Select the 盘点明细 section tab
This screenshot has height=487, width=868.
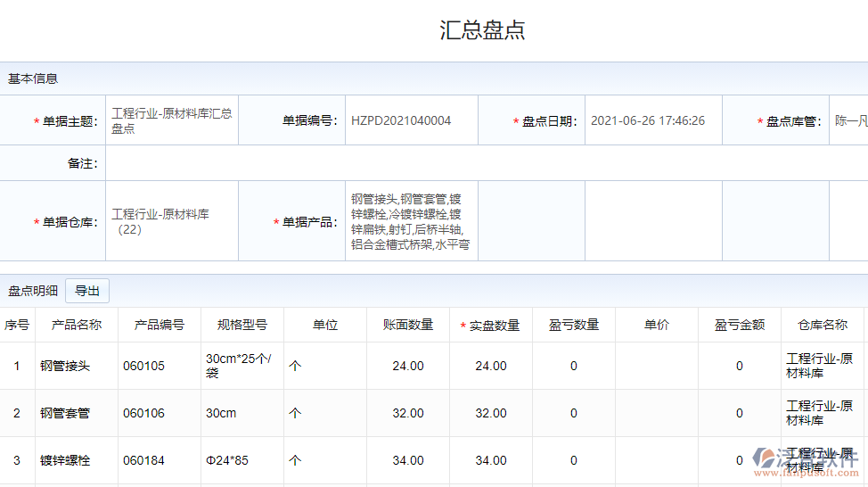[x=33, y=291]
